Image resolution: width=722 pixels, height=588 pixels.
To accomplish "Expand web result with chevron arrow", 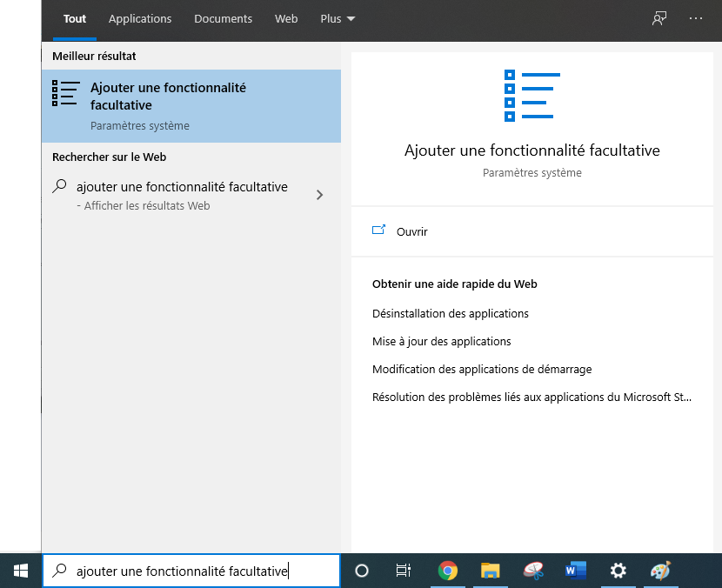I will [319, 195].
